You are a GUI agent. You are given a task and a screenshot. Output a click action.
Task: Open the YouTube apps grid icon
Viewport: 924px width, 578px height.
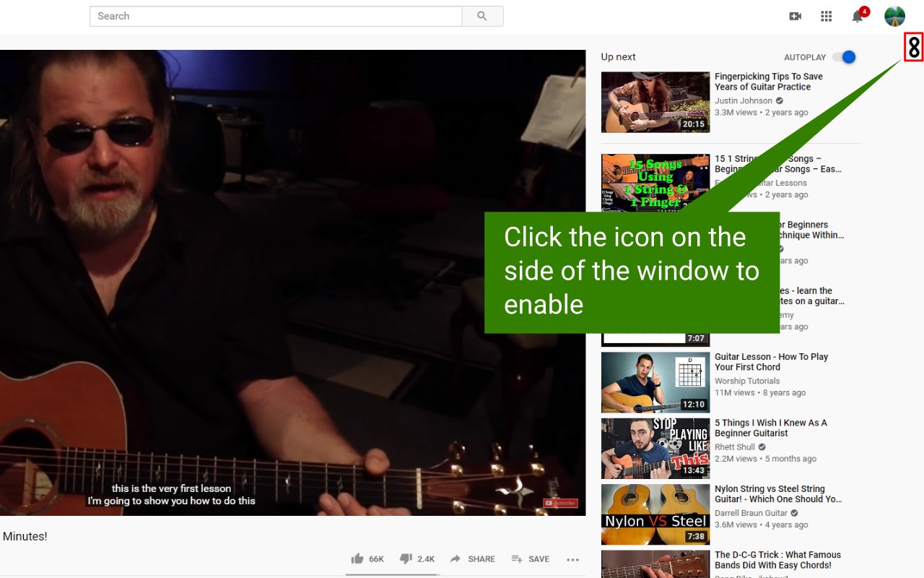click(827, 16)
